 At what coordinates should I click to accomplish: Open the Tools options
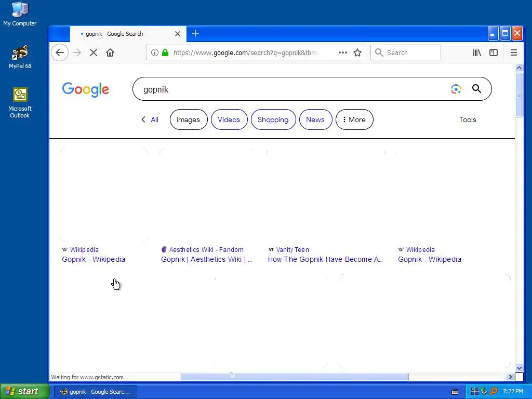click(x=468, y=119)
